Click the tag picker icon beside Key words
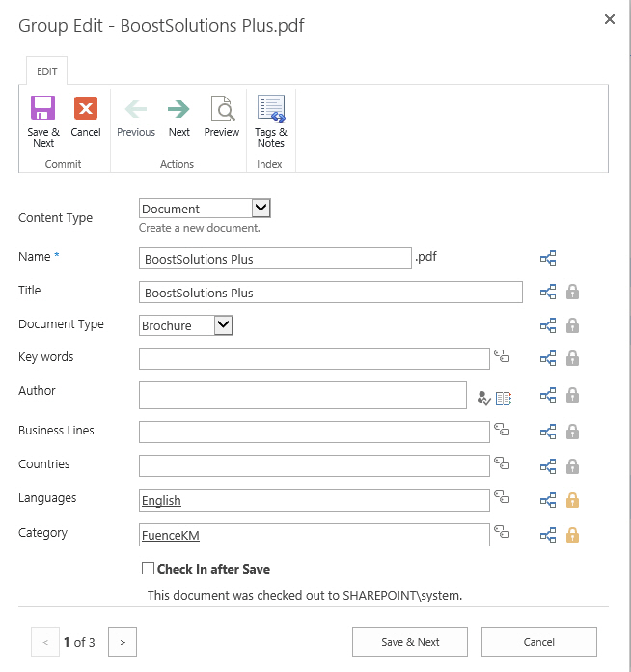This screenshot has width=631, height=672. pyautogui.click(x=502, y=356)
